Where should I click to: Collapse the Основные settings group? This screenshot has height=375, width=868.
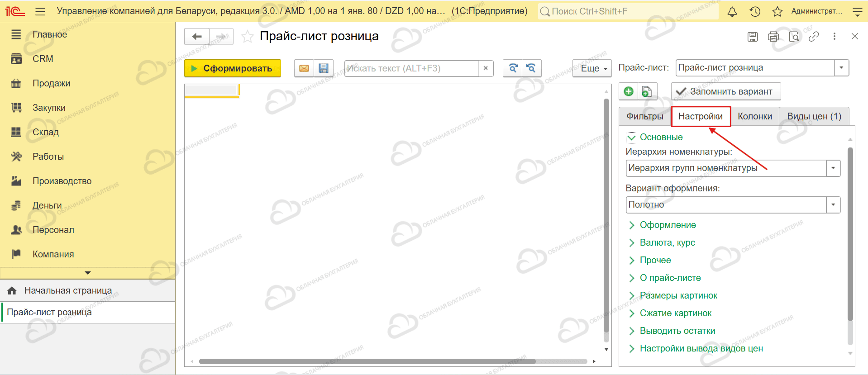pos(631,137)
